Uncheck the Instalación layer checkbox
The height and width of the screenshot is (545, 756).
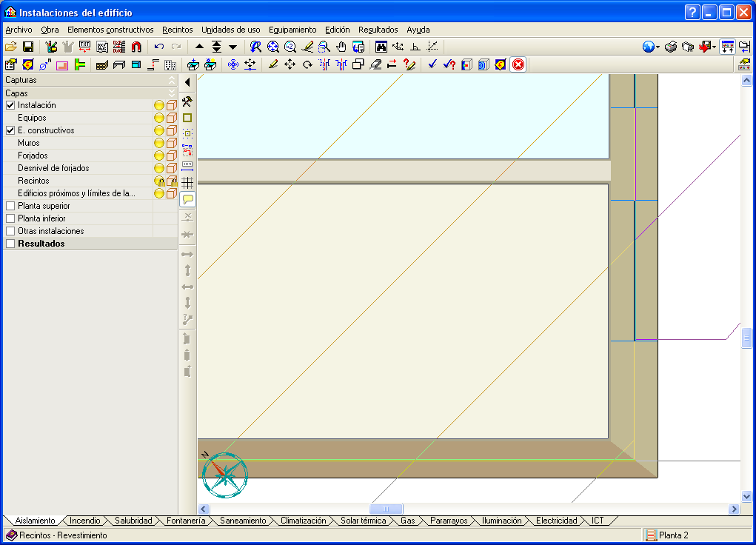point(10,105)
